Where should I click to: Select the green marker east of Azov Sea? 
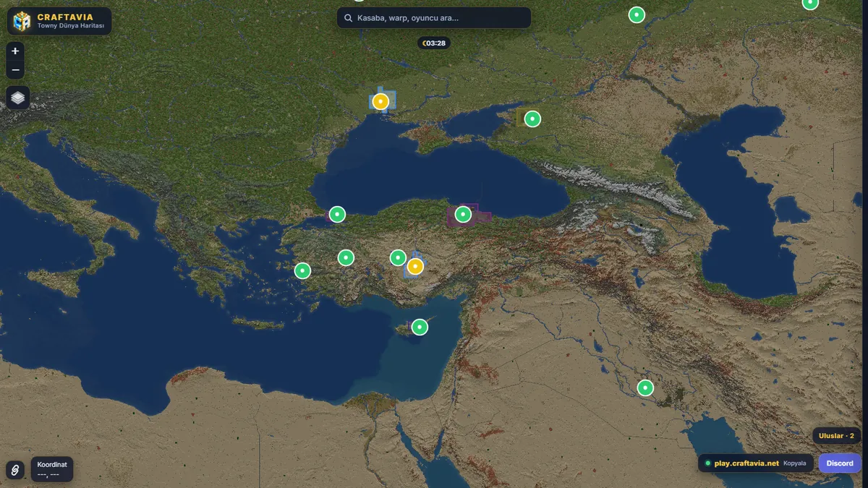coord(532,119)
